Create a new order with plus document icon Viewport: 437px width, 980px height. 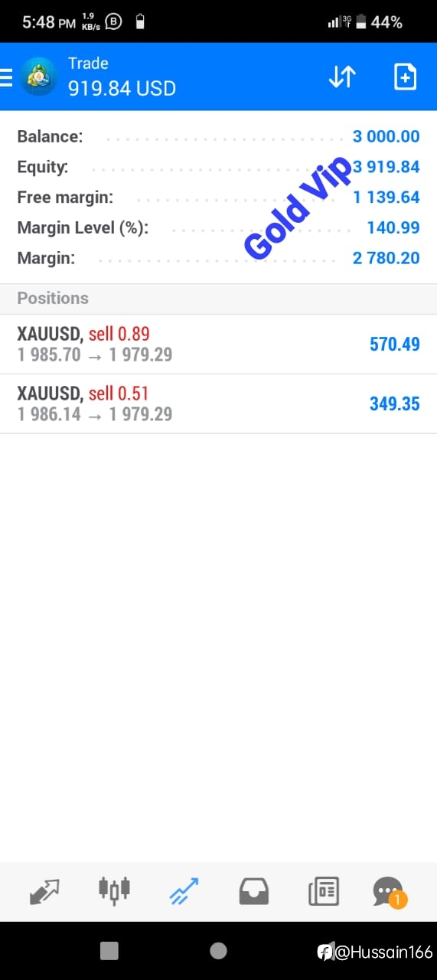click(405, 77)
